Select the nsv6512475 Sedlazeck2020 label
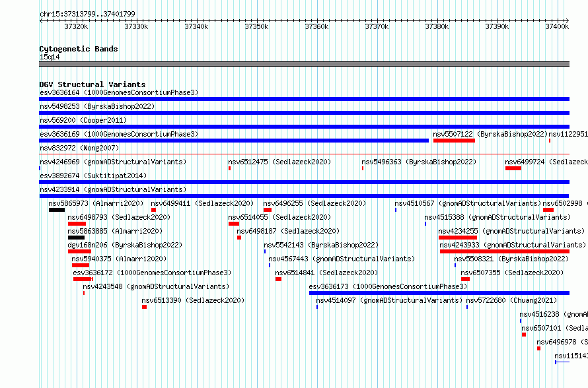Image resolution: width=588 pixels, height=388 pixels. [279, 162]
